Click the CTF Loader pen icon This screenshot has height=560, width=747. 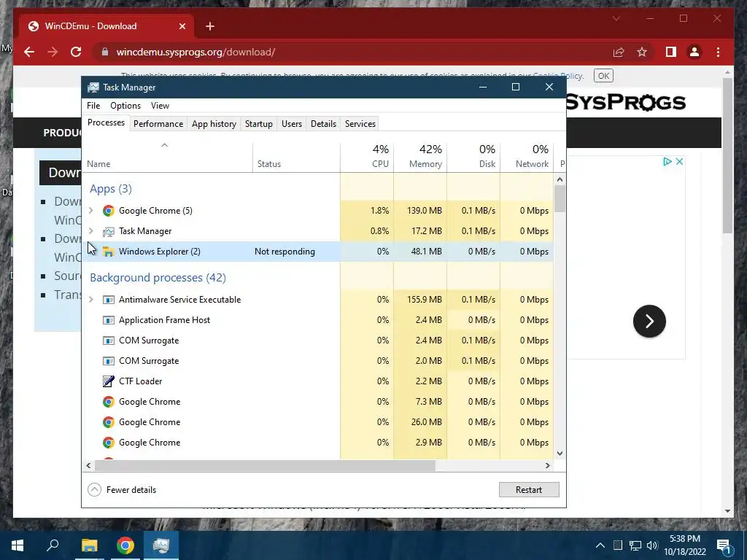click(x=109, y=381)
